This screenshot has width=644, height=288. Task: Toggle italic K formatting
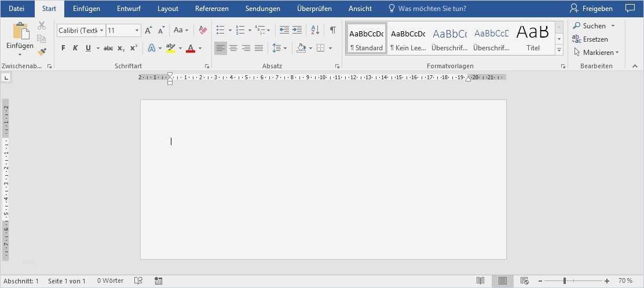click(x=75, y=49)
